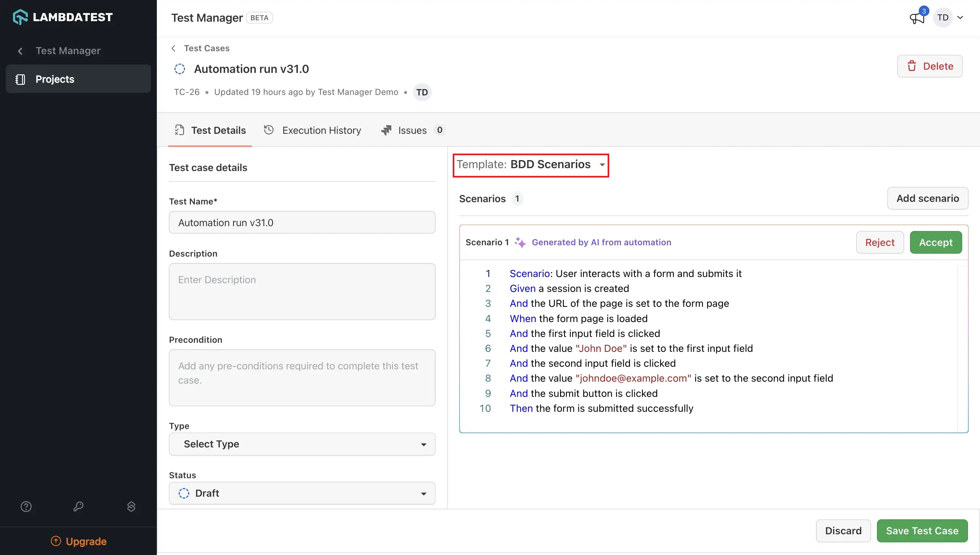
Task: Click line 'And the submit button is clicked'
Action: click(x=584, y=393)
